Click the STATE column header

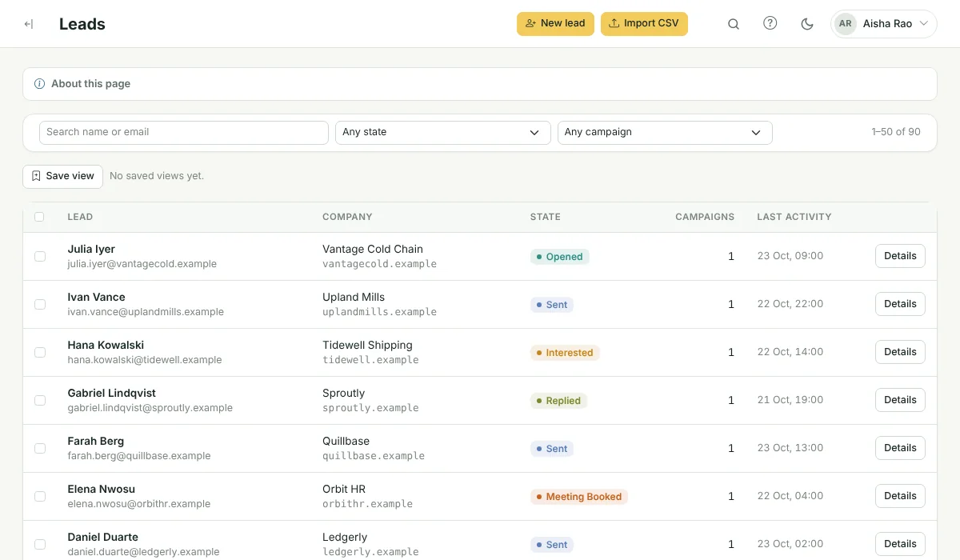[546, 217]
